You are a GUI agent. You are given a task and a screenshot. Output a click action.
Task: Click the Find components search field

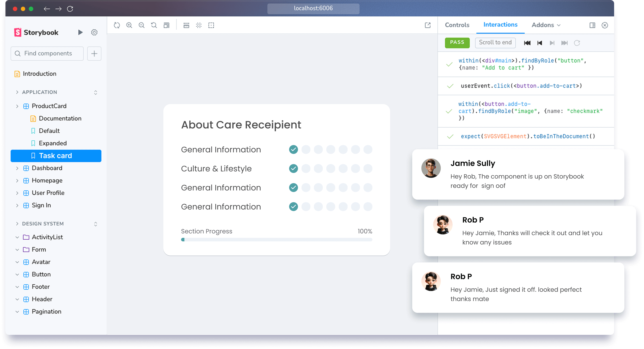click(48, 54)
